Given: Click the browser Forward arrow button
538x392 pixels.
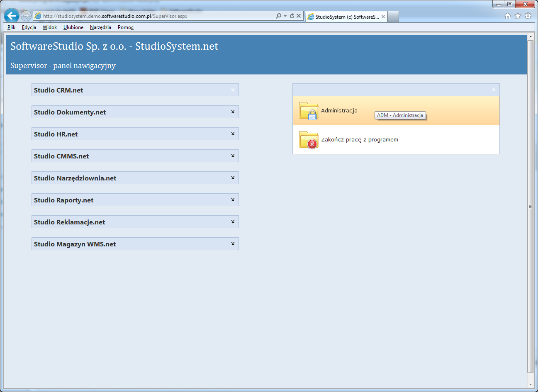Looking at the screenshot, I should tap(26, 16).
